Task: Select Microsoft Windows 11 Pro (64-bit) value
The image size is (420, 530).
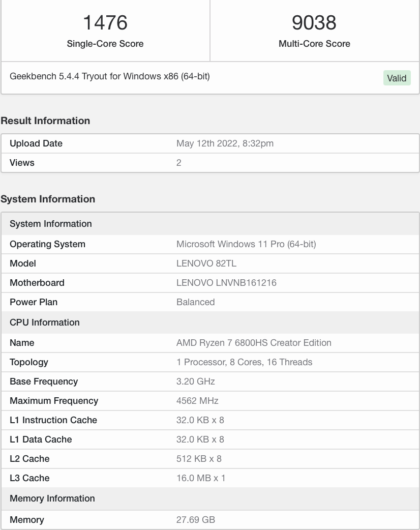Action: (x=246, y=244)
